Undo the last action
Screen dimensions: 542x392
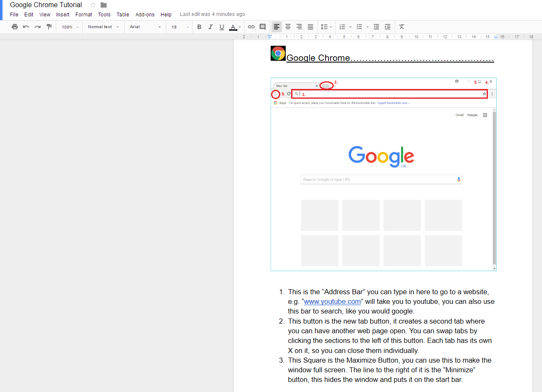point(26,27)
